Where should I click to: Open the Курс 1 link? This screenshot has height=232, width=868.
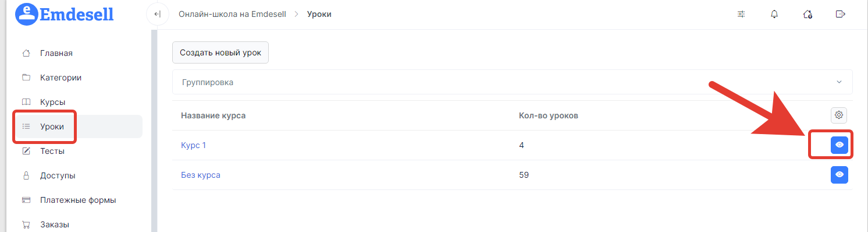(193, 145)
